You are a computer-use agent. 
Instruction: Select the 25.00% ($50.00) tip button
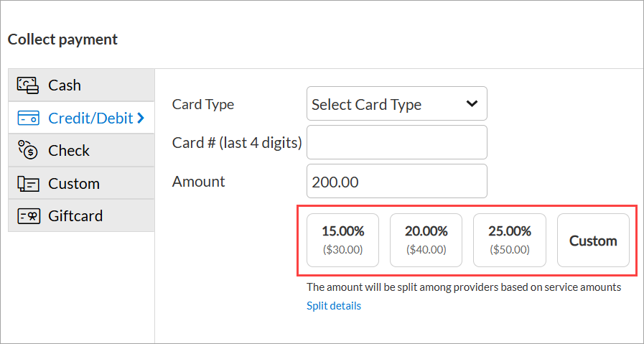510,240
